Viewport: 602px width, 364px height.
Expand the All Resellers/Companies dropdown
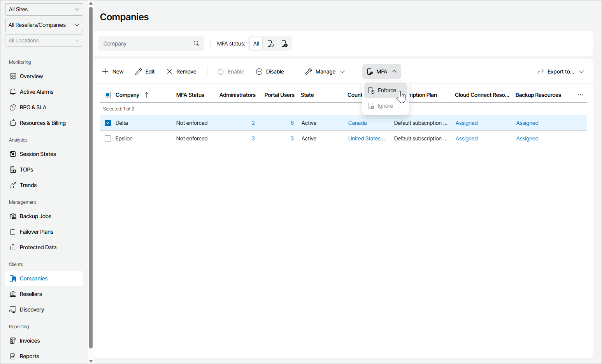[x=44, y=25]
